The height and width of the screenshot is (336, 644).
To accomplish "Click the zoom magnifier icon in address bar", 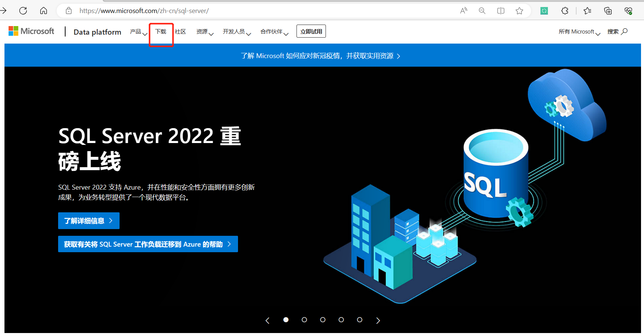I will pos(482,11).
